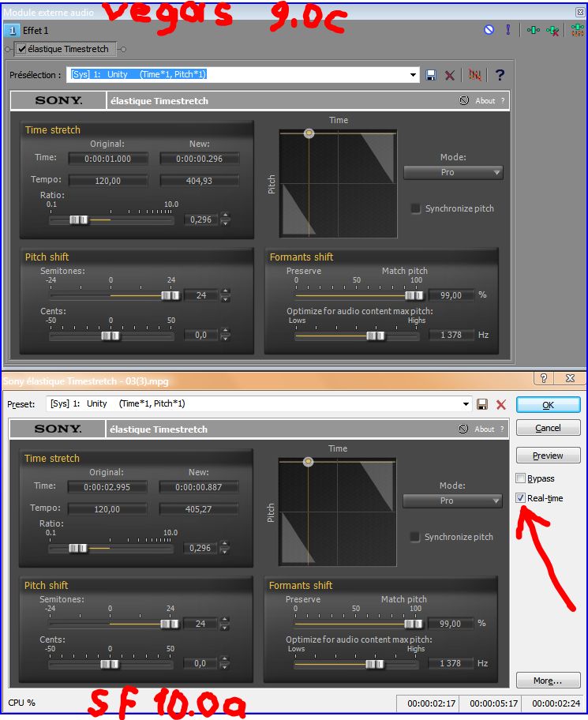
Task: Click New Tempo field 404,93
Action: tap(199, 181)
